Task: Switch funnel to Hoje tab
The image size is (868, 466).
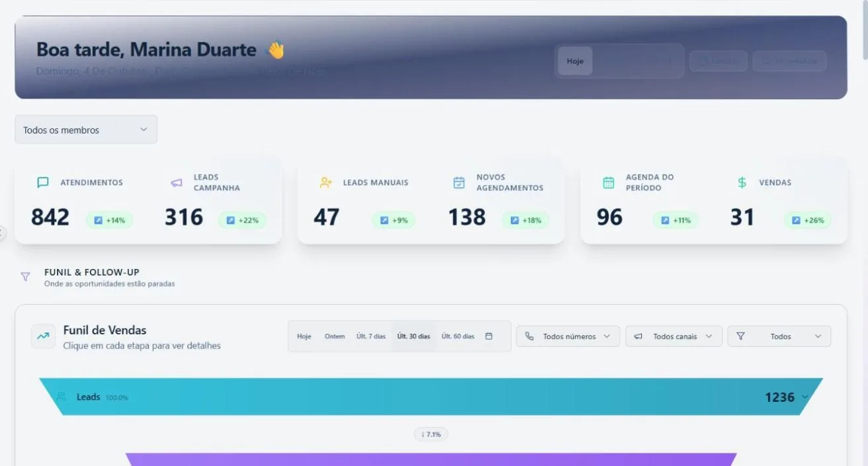Action: (x=304, y=336)
